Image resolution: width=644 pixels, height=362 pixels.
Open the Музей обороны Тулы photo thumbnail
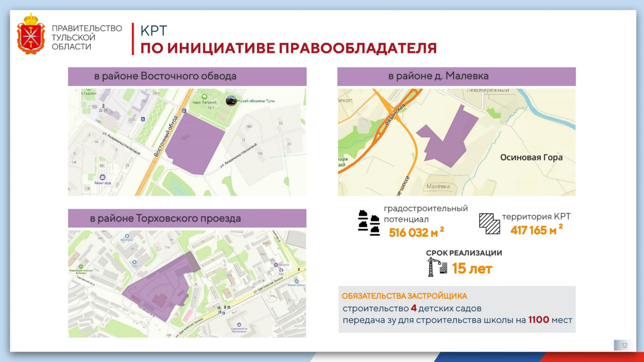click(230, 100)
